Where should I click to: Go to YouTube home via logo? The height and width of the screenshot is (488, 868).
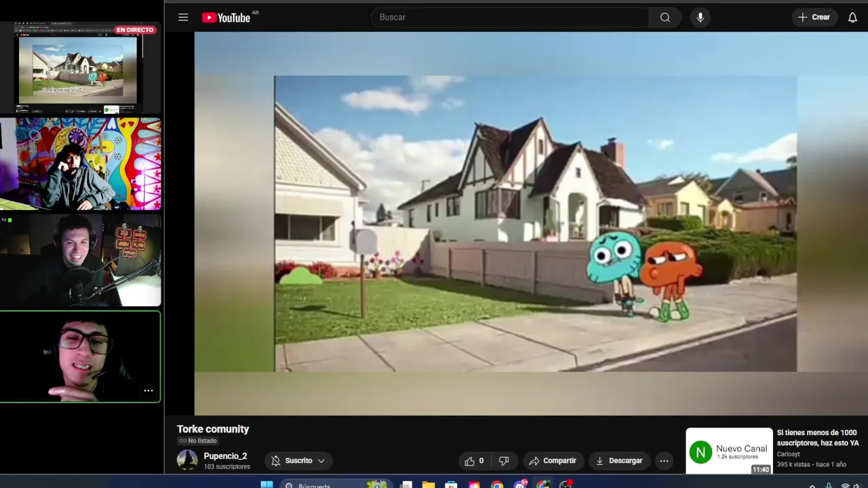[226, 18]
